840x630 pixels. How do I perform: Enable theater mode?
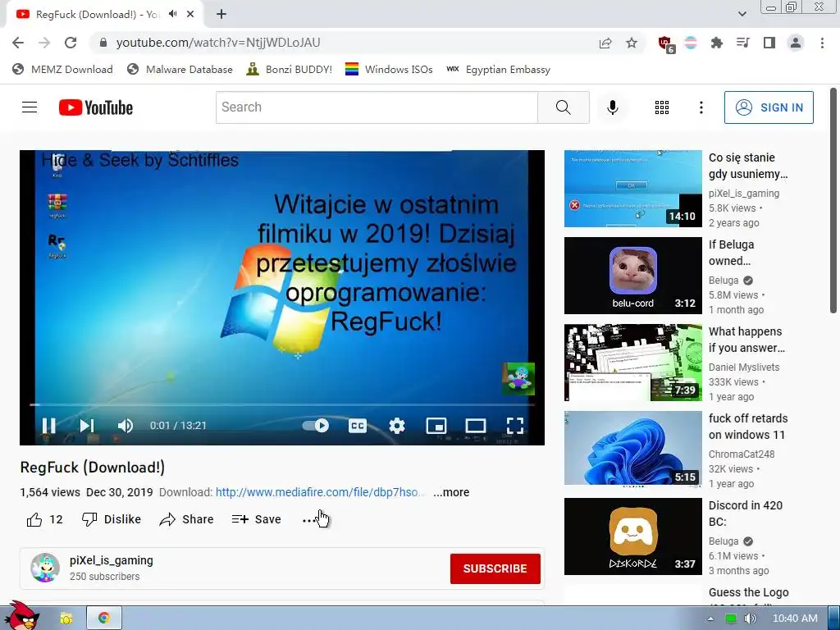tap(475, 426)
